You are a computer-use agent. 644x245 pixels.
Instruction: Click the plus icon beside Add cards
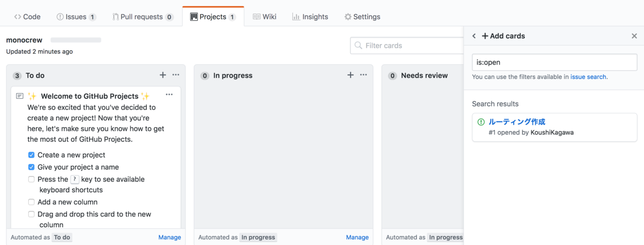click(485, 36)
